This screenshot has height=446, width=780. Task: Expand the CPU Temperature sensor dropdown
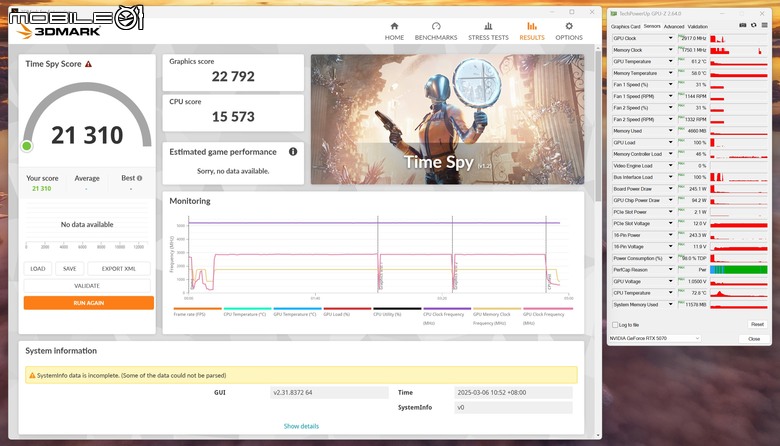coord(670,293)
